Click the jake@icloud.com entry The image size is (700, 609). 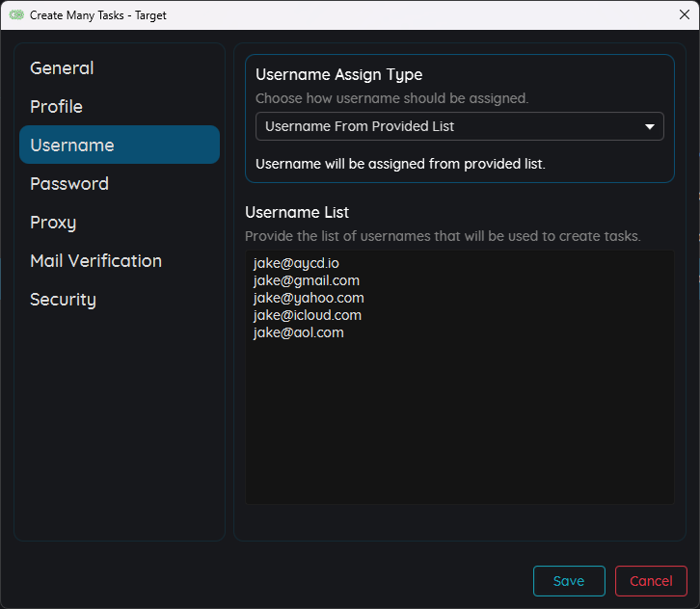coord(308,315)
